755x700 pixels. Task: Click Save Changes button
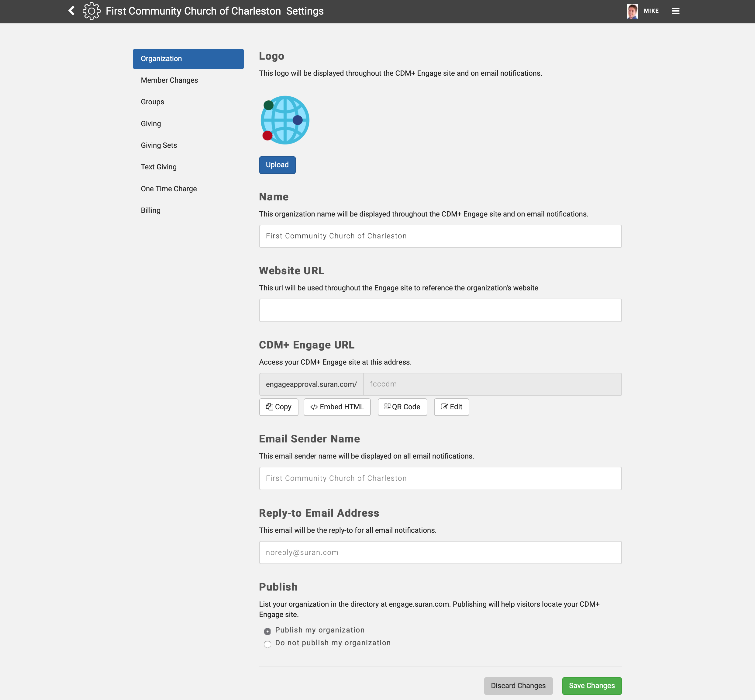click(x=591, y=686)
